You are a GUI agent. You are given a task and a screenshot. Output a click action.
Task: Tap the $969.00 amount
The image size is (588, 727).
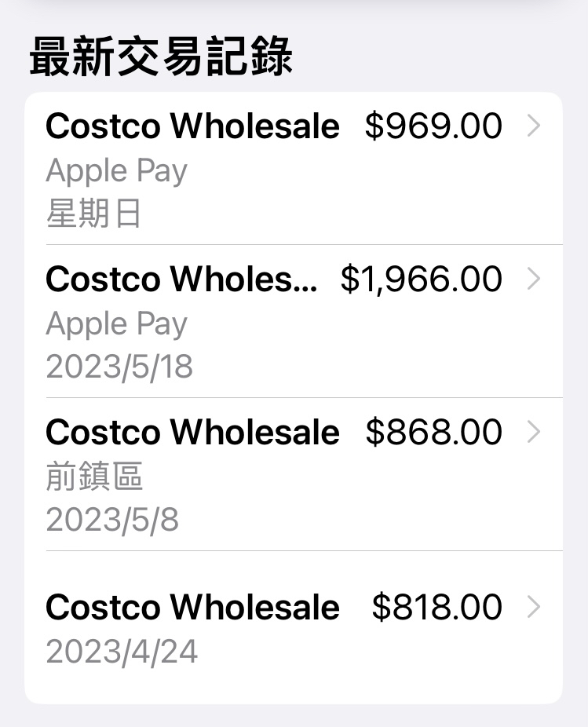pyautogui.click(x=433, y=126)
